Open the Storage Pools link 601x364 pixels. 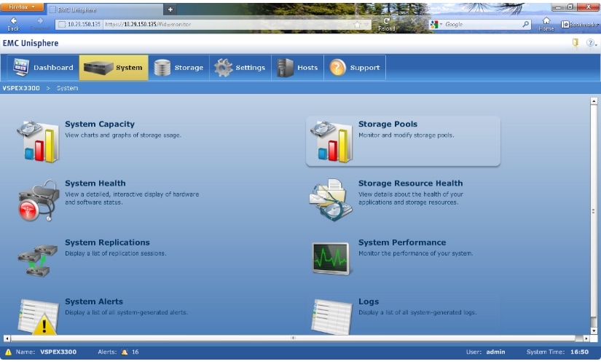[388, 124]
